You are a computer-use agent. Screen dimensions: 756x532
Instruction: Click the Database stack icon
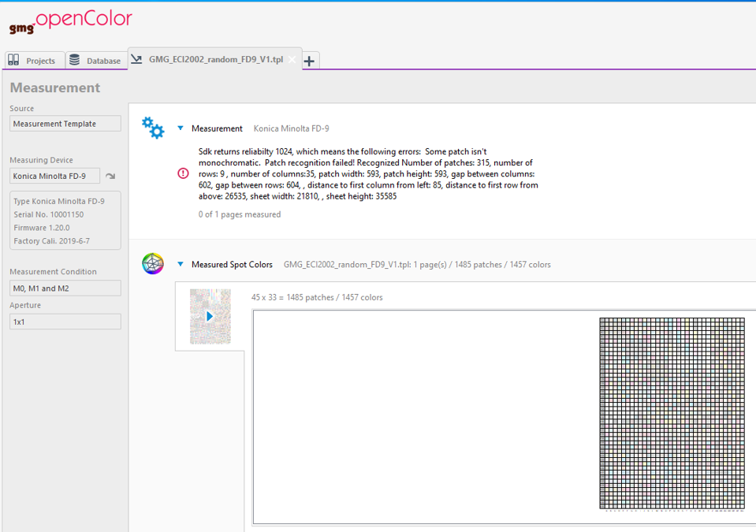click(74, 60)
